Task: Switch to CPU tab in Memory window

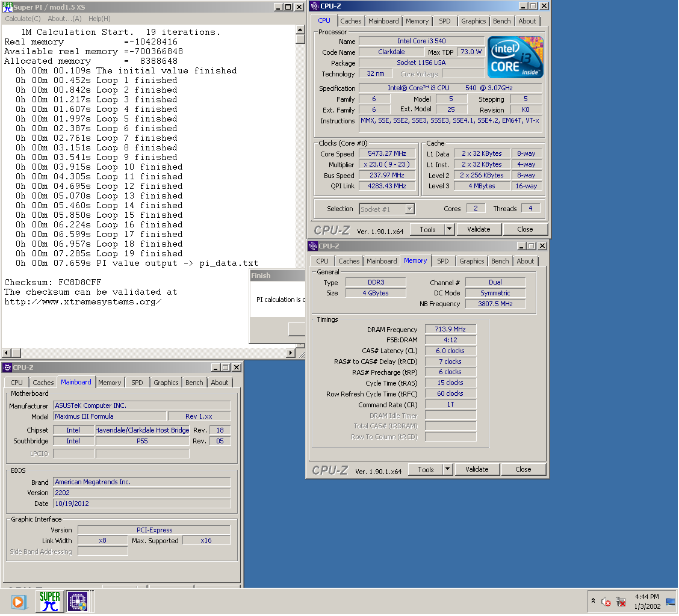Action: click(322, 261)
